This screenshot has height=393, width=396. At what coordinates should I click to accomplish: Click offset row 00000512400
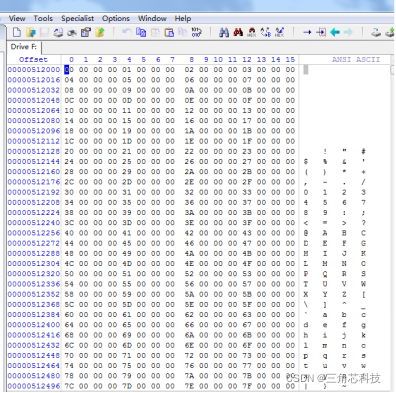(x=34, y=325)
